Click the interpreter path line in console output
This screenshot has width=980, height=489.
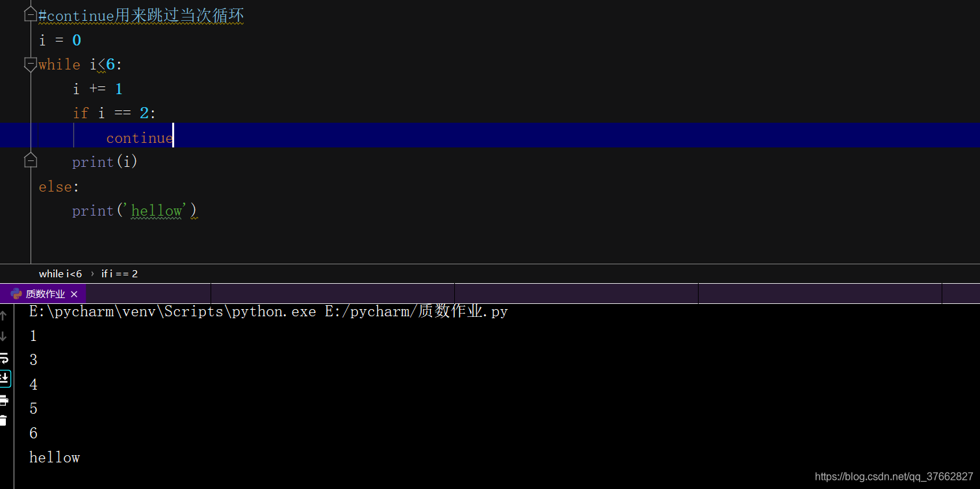click(268, 312)
